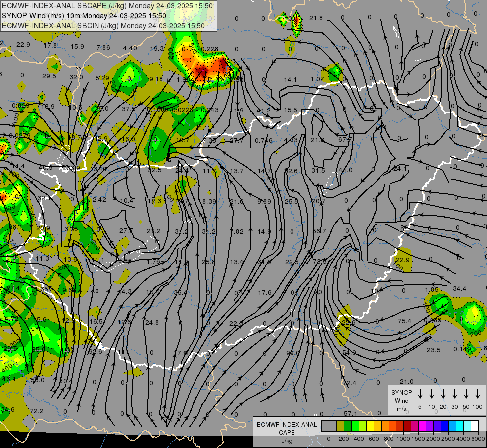The height and width of the screenshot is (448, 487).
Task: Click the 99.0 value on the map
Action: coord(293,353)
